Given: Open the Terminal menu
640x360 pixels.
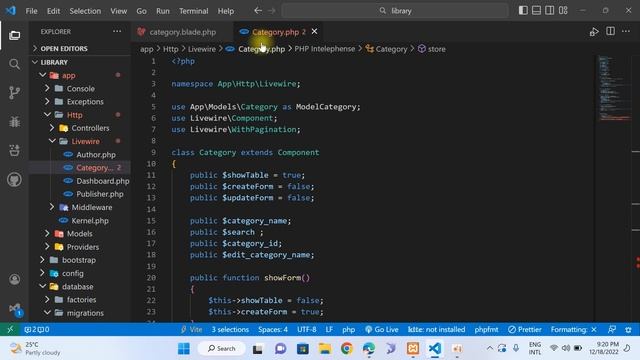Looking at the screenshot, I should pyautogui.click(x=193, y=11).
